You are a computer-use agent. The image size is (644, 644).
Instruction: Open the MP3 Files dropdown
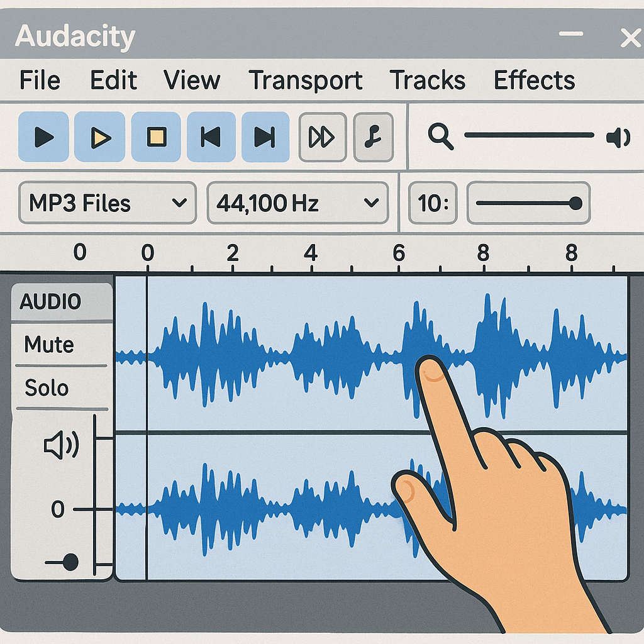(x=106, y=203)
